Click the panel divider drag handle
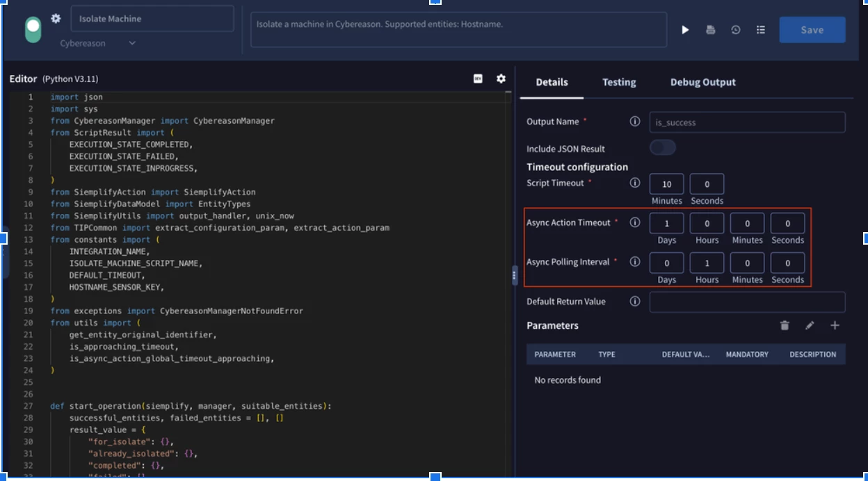Image resolution: width=868 pixels, height=481 pixels. click(x=515, y=276)
